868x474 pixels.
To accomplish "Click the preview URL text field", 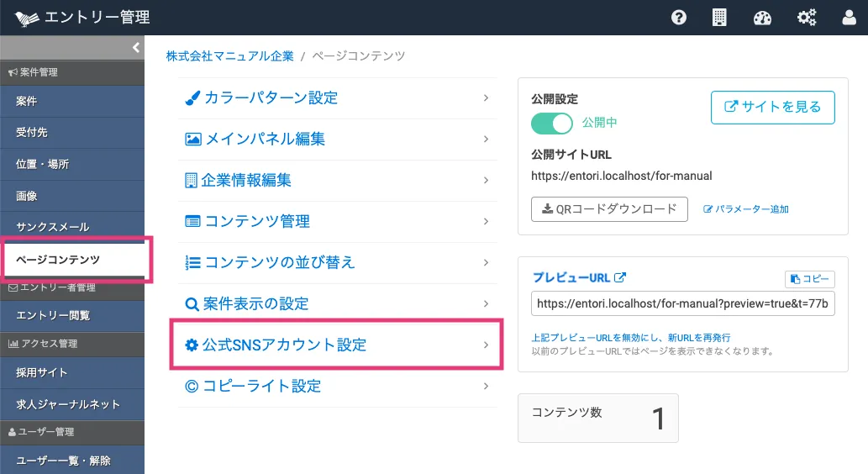I will (x=683, y=303).
